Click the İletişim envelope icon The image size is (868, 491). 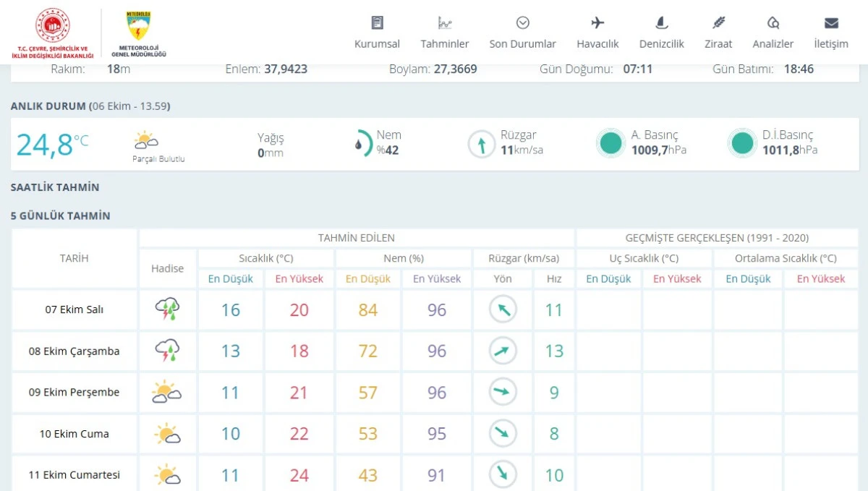tap(831, 22)
